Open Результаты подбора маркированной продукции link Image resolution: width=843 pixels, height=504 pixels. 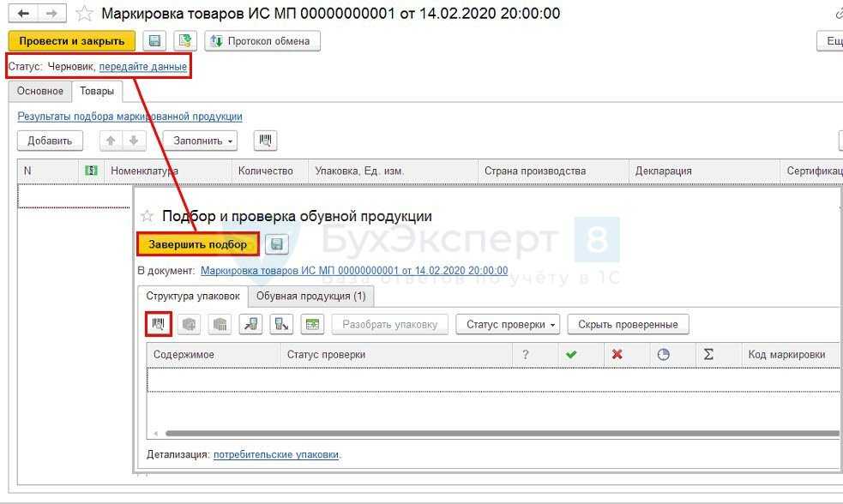[x=129, y=116]
